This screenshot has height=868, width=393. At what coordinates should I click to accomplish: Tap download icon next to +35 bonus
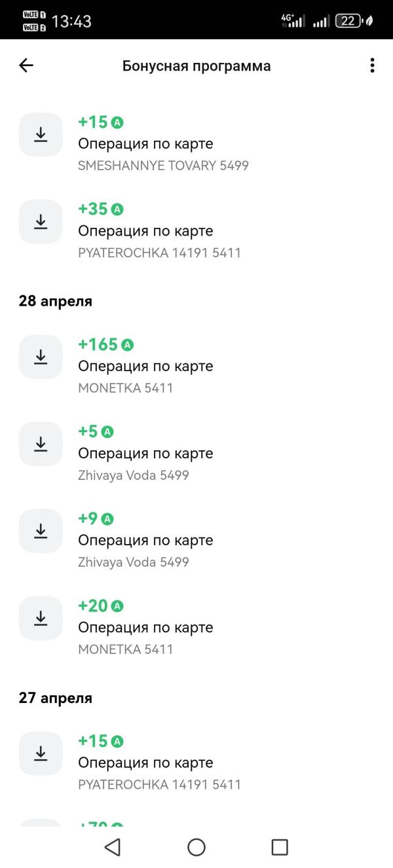coord(41,222)
